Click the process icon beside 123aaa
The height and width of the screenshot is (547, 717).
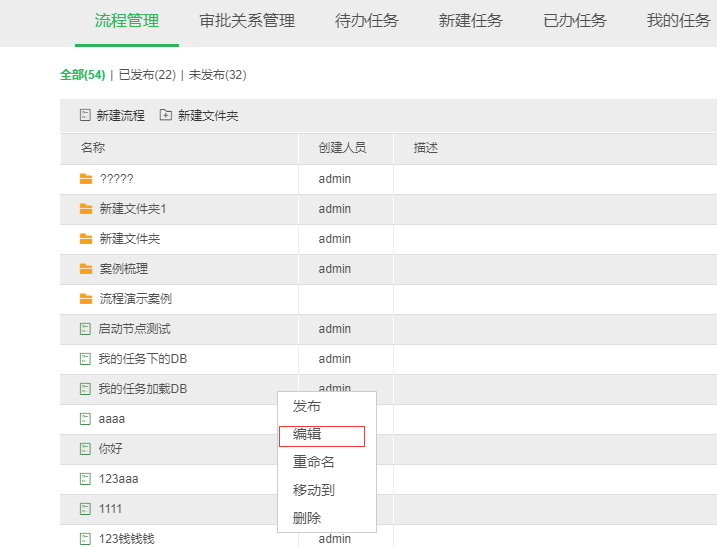(85, 479)
